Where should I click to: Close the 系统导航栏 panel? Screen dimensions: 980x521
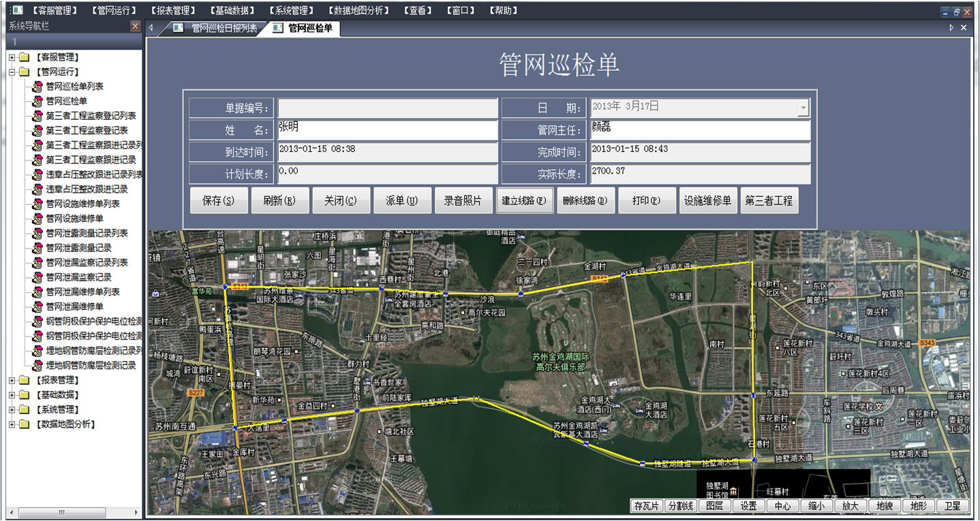pos(135,27)
